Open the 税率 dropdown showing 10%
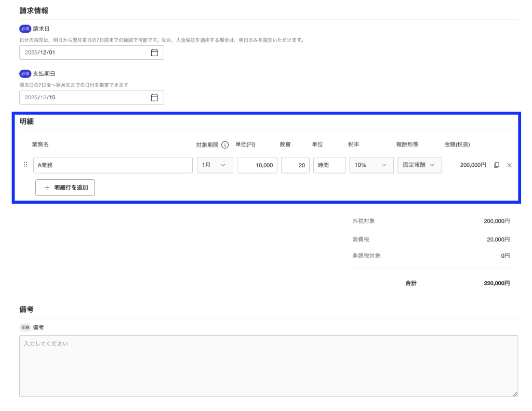 point(371,165)
